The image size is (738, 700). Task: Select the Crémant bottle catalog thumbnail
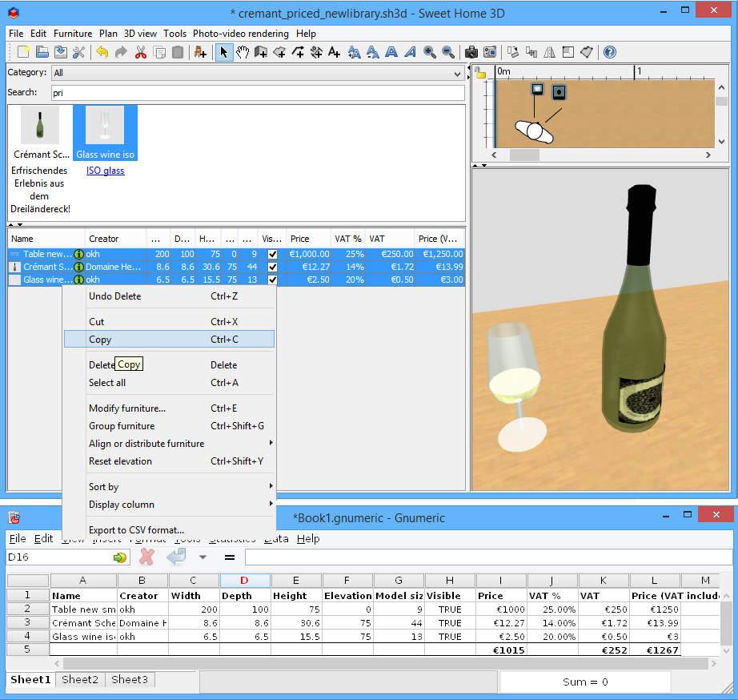tap(40, 125)
